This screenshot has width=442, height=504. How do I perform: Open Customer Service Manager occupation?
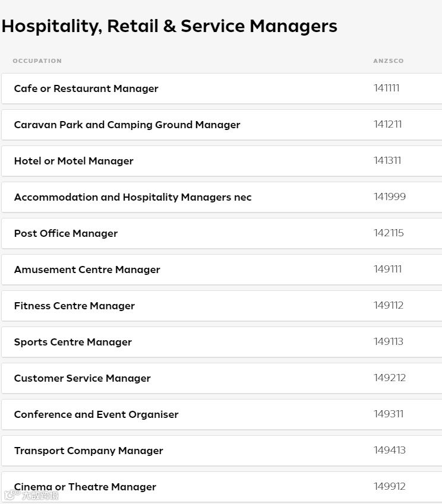pyautogui.click(x=83, y=378)
